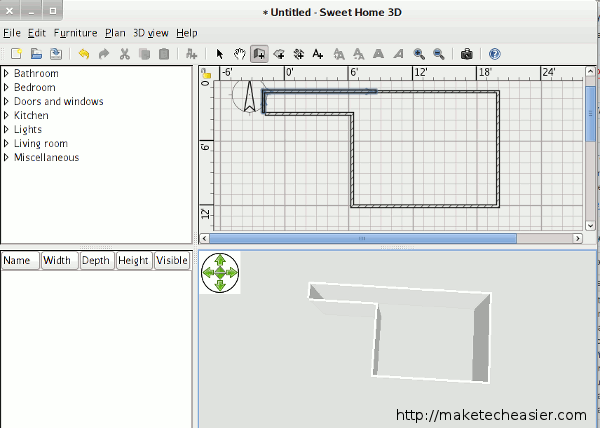Expand Doors and windows category
Screen dimensions: 600x428
(6, 101)
